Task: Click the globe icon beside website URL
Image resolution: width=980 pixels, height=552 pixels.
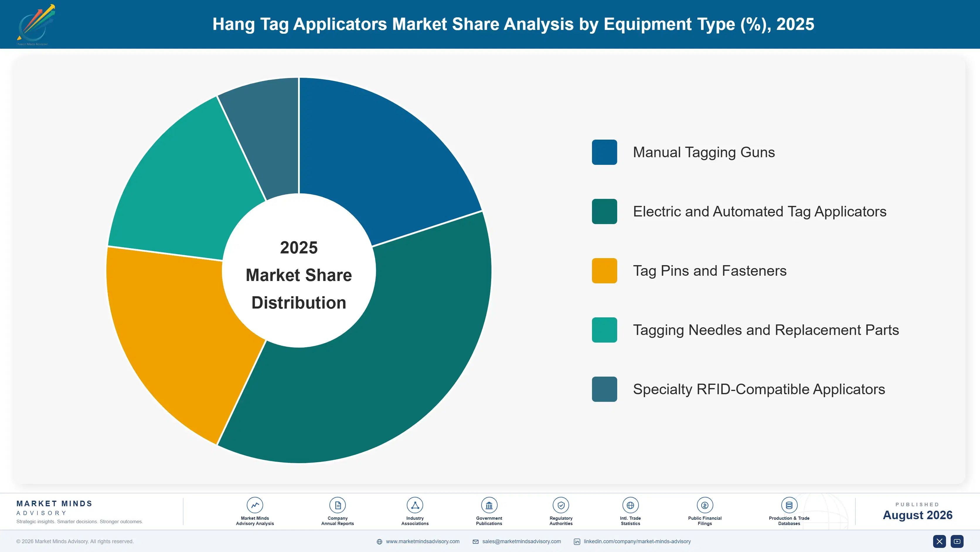Action: click(379, 542)
